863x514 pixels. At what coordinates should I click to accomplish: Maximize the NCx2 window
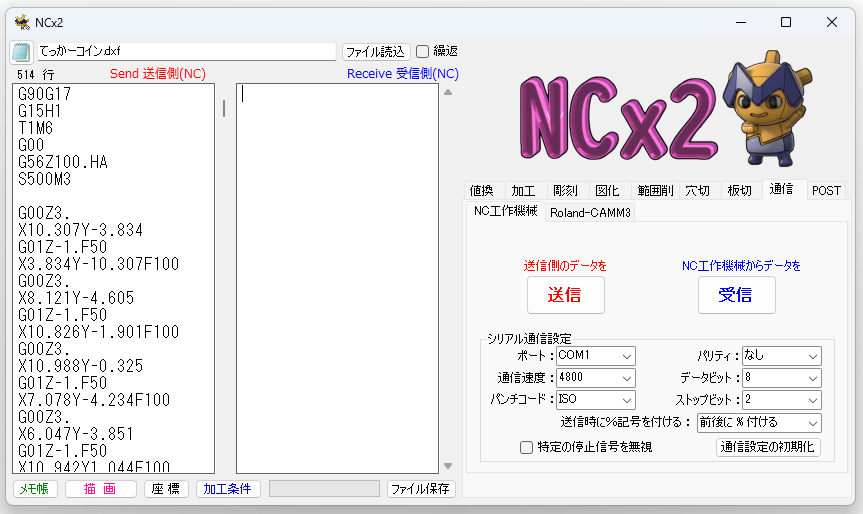coord(786,22)
